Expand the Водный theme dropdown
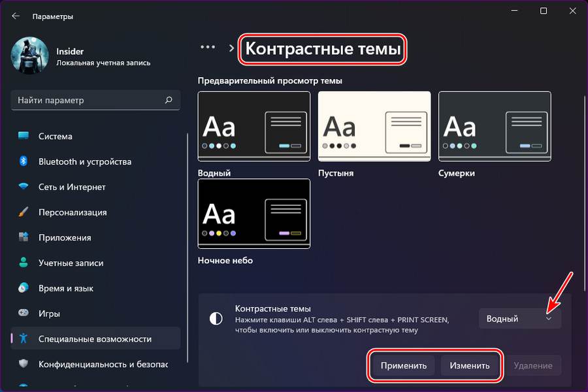Screen dimensions: 588x392 [x=520, y=319]
